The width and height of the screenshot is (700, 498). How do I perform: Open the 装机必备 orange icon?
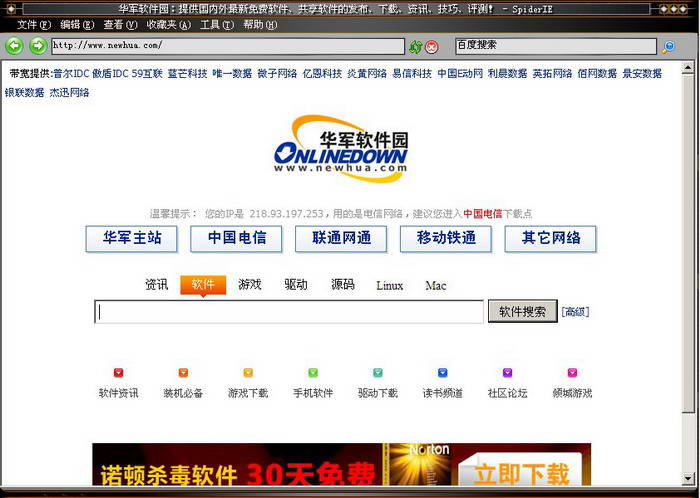point(183,373)
